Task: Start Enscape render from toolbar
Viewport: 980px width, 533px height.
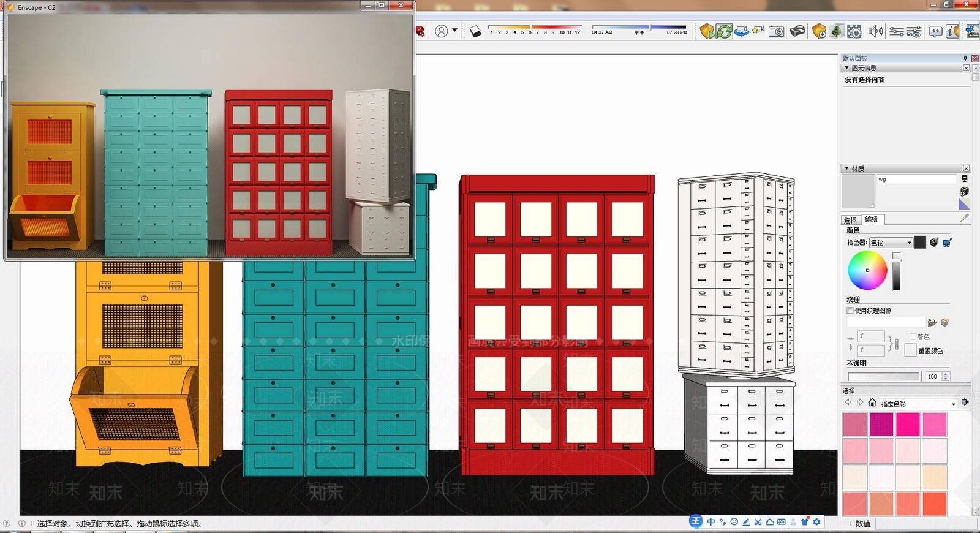Action: coord(707,31)
